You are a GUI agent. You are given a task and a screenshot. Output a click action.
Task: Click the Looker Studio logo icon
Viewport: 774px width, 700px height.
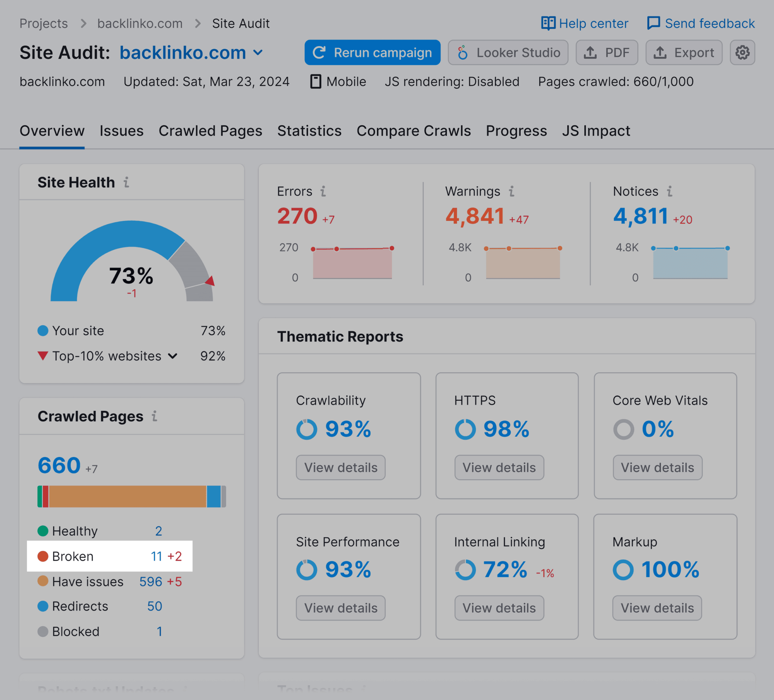tap(463, 53)
